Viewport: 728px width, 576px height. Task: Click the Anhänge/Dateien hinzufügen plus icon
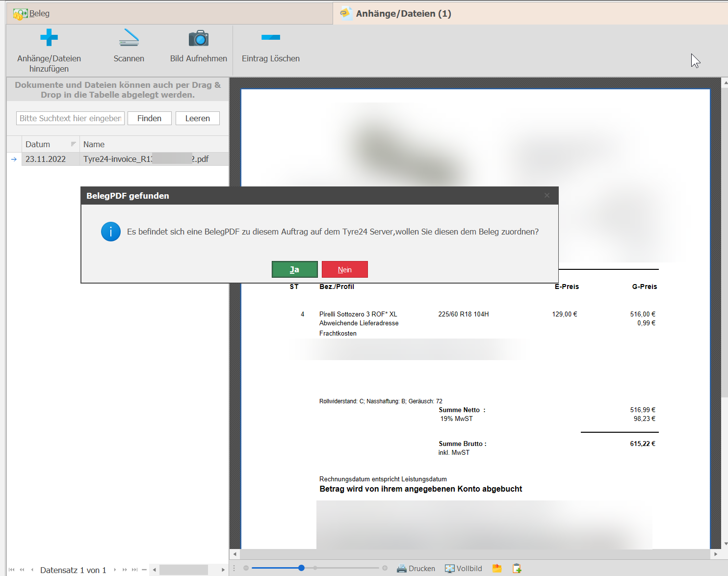(49, 37)
